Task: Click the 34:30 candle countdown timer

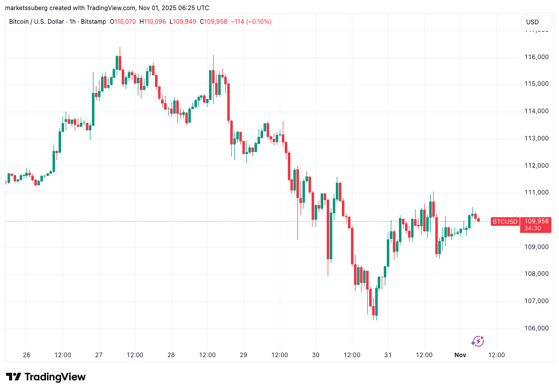Action: (x=533, y=228)
